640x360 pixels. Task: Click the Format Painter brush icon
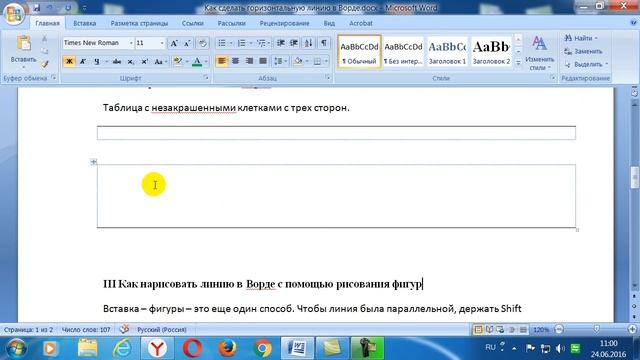45,64
